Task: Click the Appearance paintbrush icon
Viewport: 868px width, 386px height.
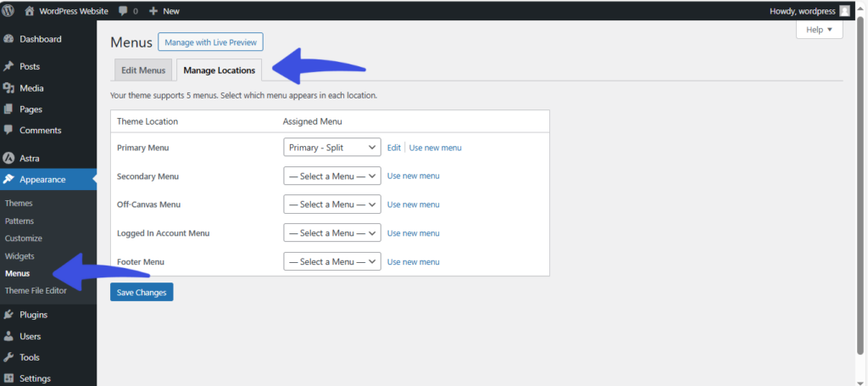Action: click(x=8, y=180)
